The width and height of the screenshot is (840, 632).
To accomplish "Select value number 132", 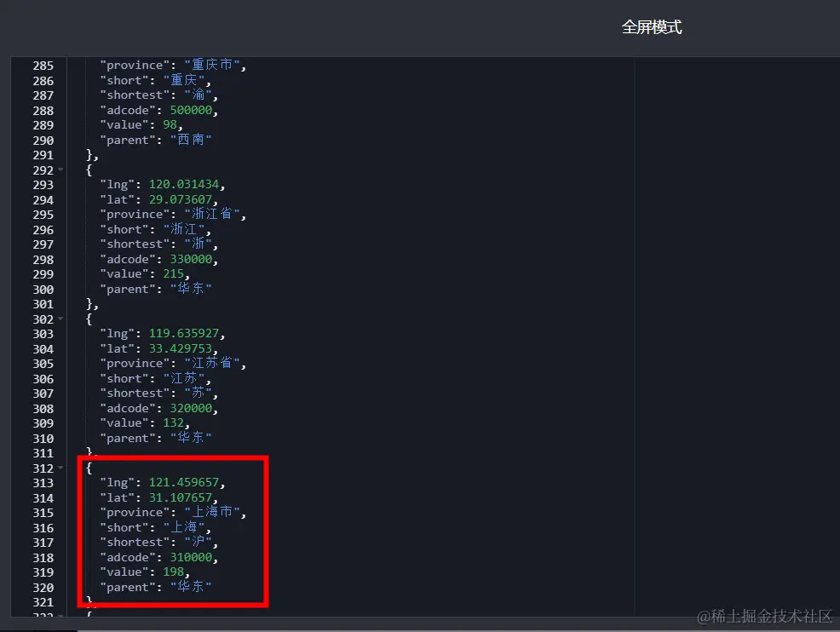I will click(x=173, y=422).
